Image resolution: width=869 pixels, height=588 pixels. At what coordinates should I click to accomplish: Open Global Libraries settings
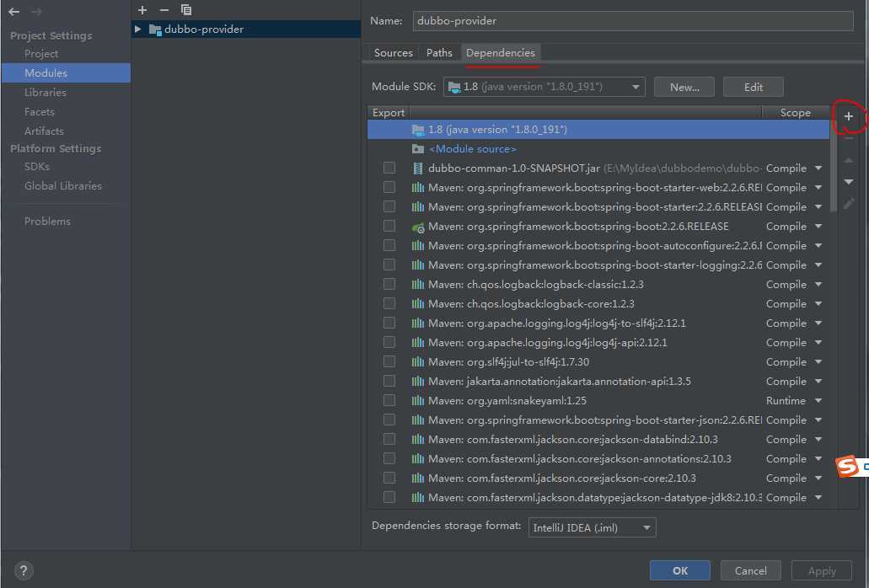pyautogui.click(x=62, y=186)
